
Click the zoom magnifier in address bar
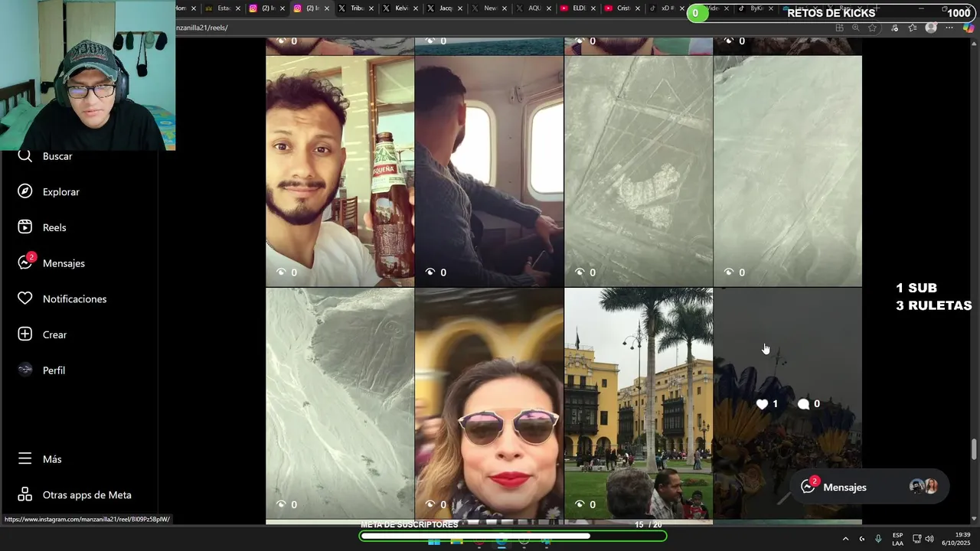click(x=856, y=28)
